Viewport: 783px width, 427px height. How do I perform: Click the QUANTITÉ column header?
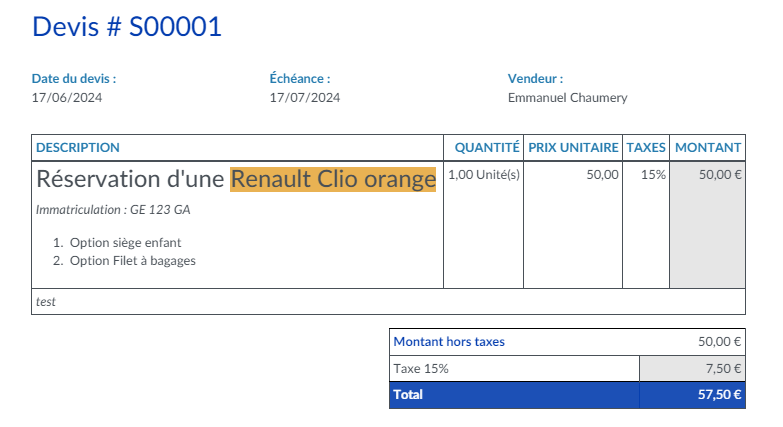pyautogui.click(x=486, y=147)
